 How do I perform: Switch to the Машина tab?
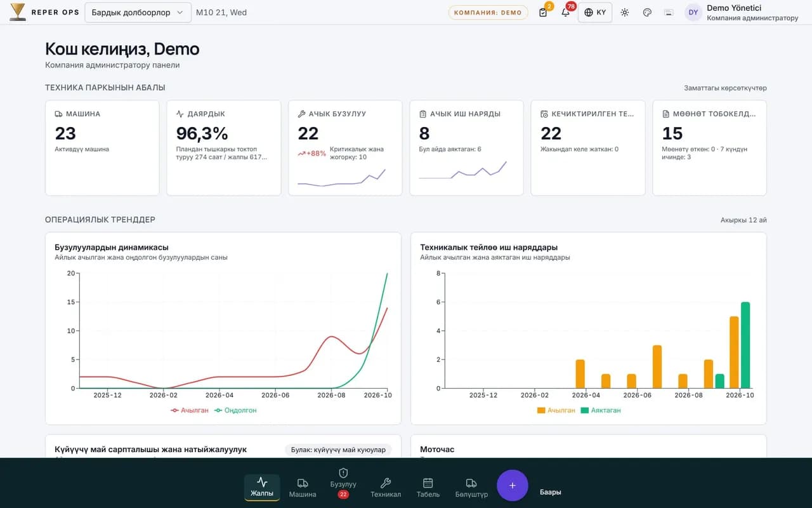point(303,487)
